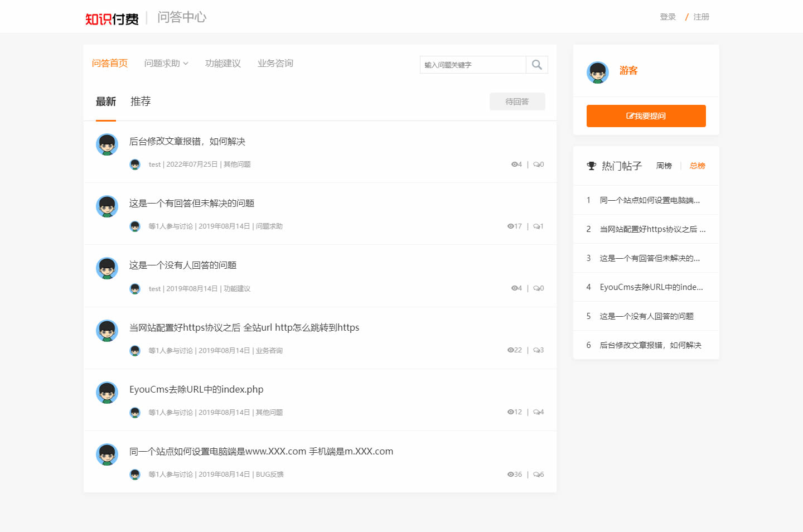The height and width of the screenshot is (532, 803).
Task: Click large avatar beside 这是一个有回答但未解决的问题
Action: [107, 206]
